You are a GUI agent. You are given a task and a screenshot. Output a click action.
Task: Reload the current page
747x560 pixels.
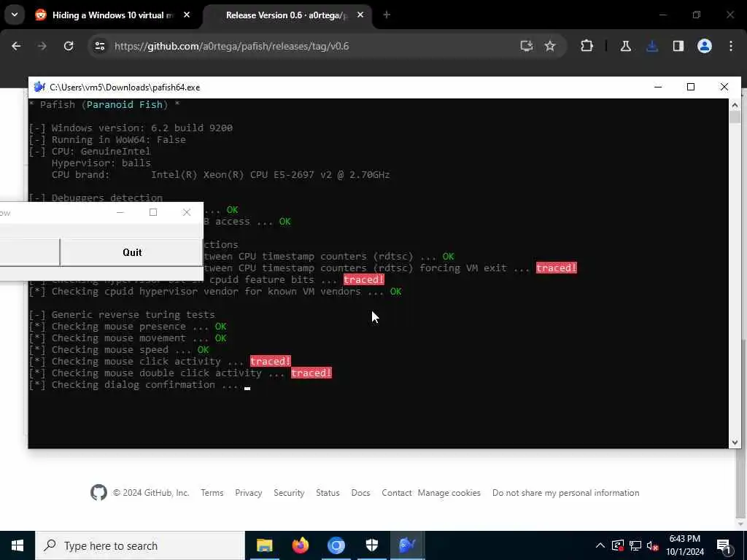pos(69,46)
